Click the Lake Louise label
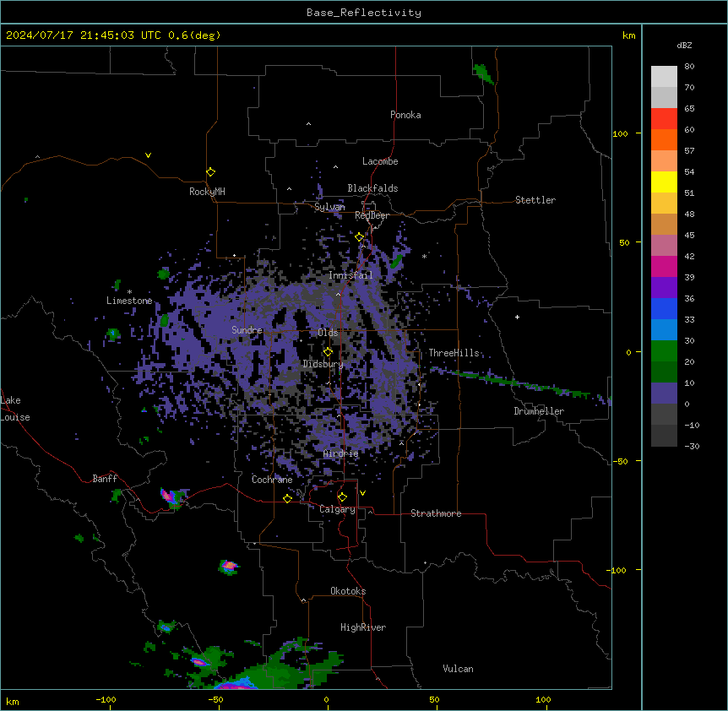This screenshot has width=728, height=711. (15, 409)
